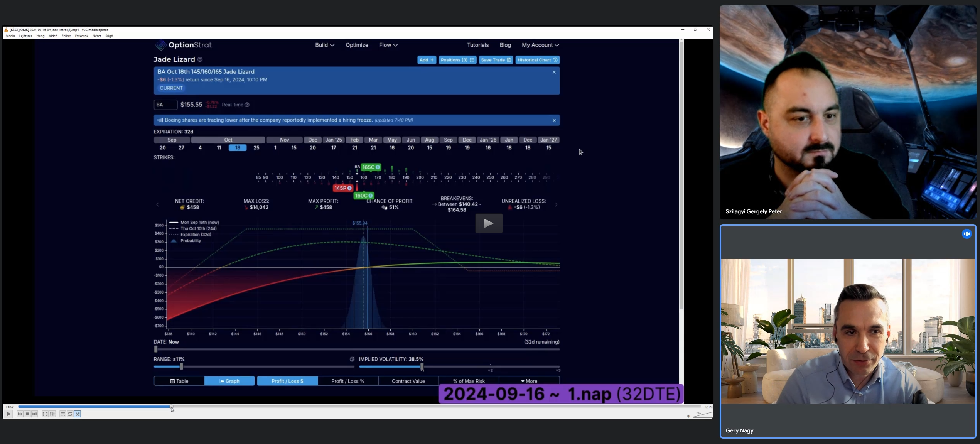
Task: Open the Súgó menu
Action: click(x=109, y=36)
